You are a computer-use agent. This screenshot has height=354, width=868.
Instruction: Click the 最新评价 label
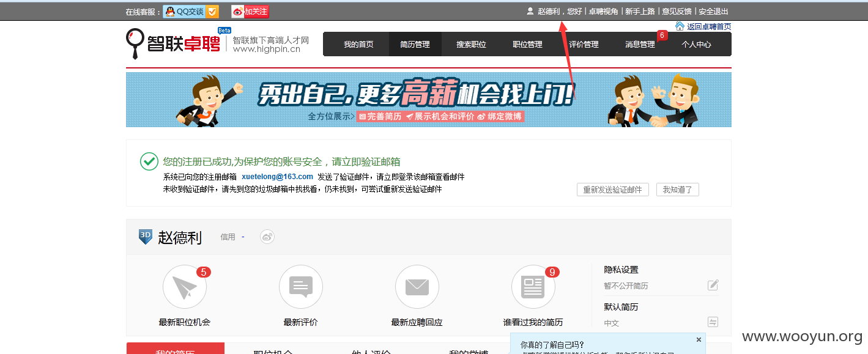[300, 322]
